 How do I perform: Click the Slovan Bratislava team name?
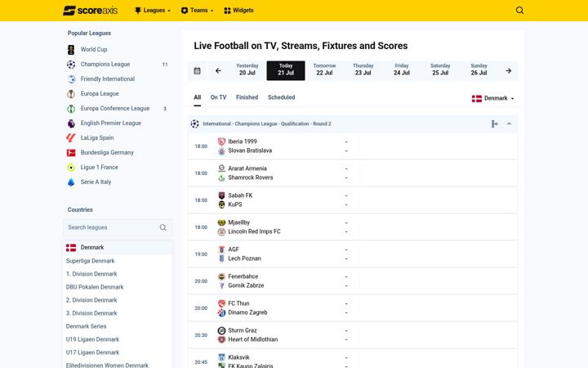click(250, 150)
